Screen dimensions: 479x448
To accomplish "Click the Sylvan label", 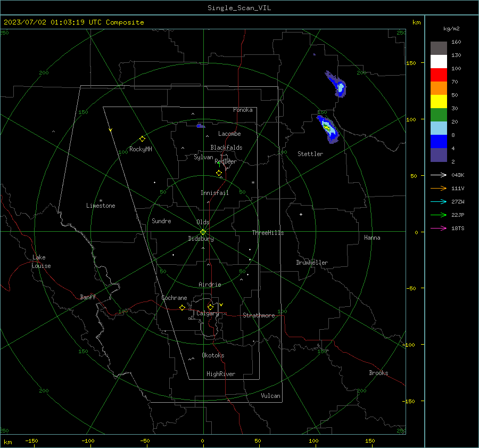I will (203, 157).
